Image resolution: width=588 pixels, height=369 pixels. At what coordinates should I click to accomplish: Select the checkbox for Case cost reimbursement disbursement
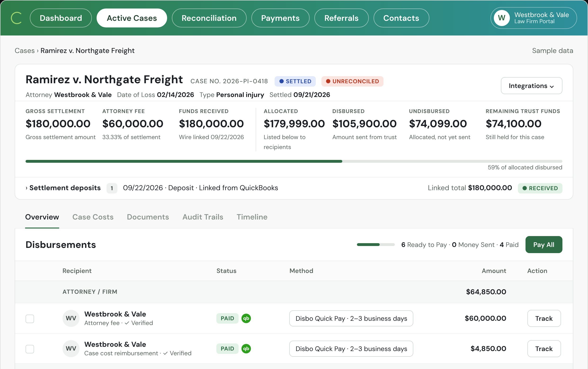[30, 349]
